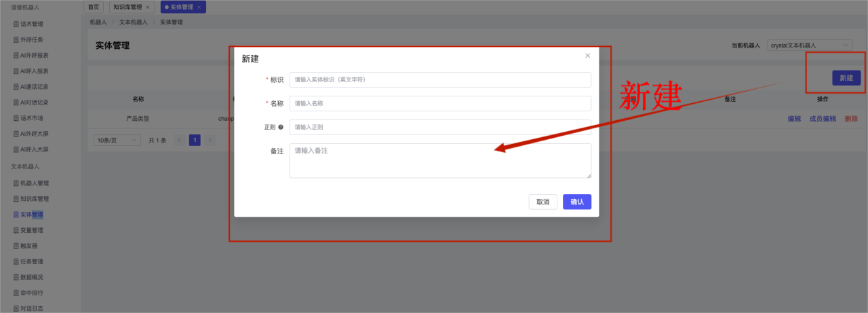Focus the 标识 input field

pyautogui.click(x=439, y=79)
